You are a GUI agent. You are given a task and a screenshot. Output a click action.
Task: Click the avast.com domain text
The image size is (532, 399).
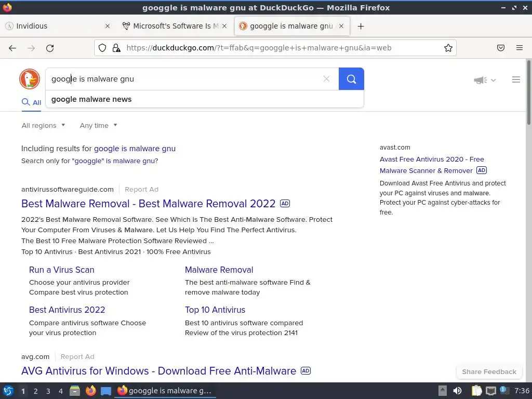(395, 147)
